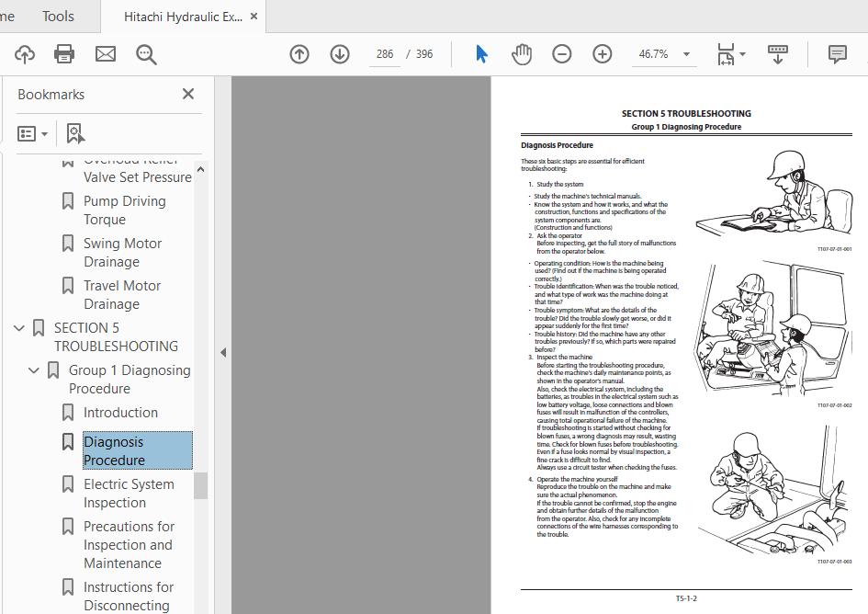Open the Travel Motor Drainage bookmark
The height and width of the screenshot is (614, 868).
pyautogui.click(x=122, y=295)
